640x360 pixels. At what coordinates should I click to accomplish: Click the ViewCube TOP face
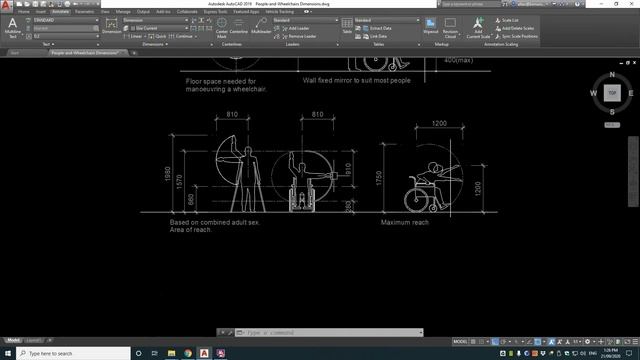coord(612,93)
